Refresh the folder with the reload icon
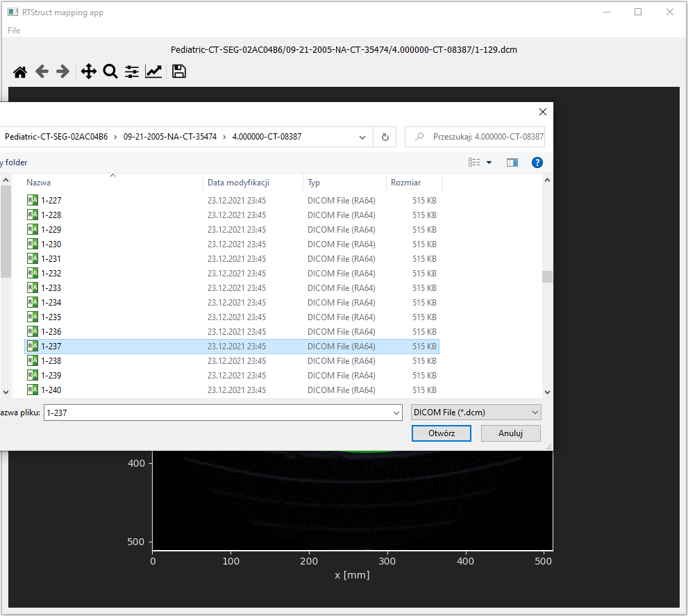The width and height of the screenshot is (688, 616). tap(385, 137)
